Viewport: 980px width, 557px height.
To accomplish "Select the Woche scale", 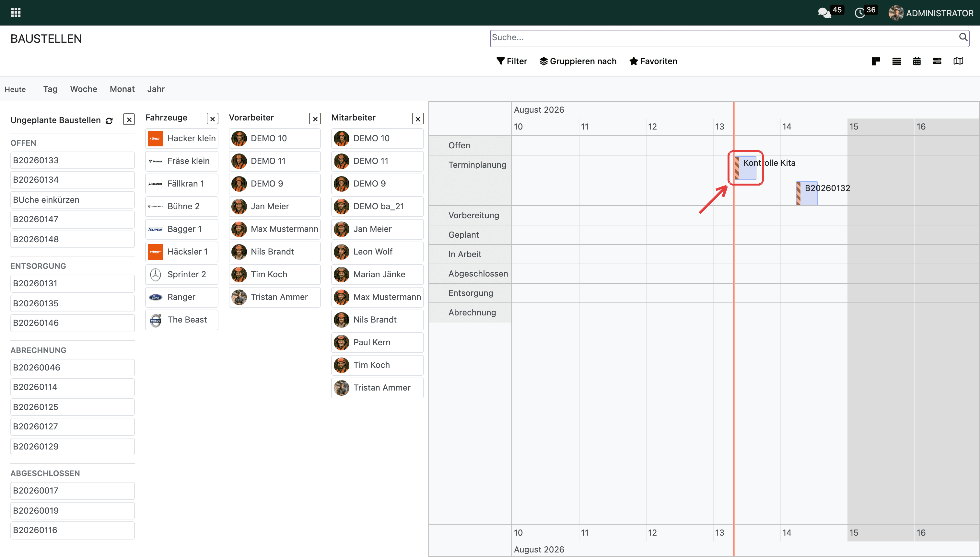I will 84,89.
